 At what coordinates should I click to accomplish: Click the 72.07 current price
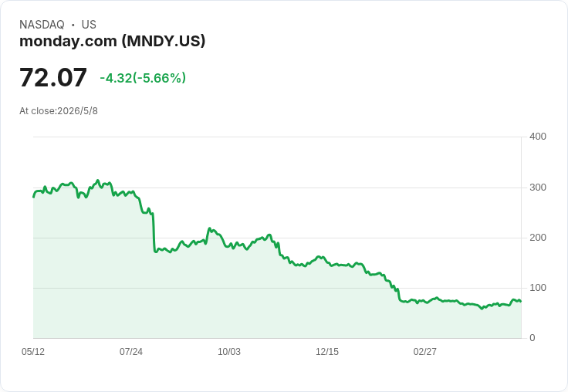click(53, 77)
